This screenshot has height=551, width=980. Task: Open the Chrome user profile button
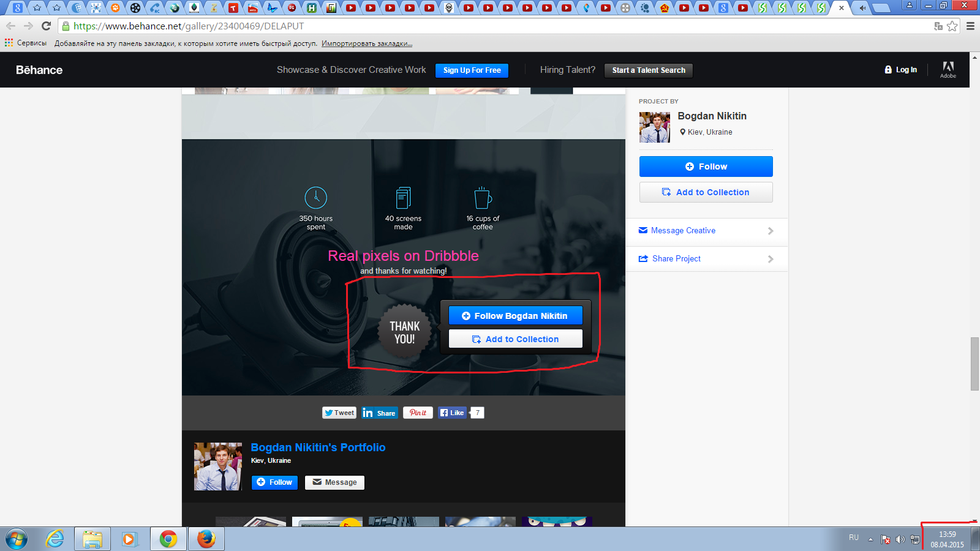tap(910, 5)
